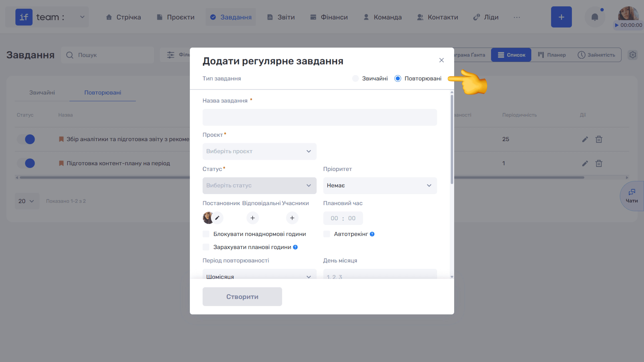Screen dimensions: 644x362
Task: Click the planned time minutes field
Action: (x=352, y=218)
